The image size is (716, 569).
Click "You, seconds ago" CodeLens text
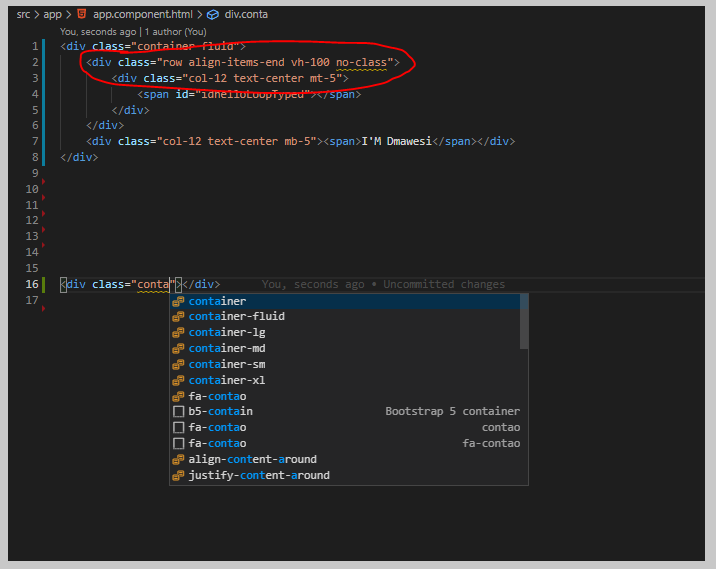(x=98, y=32)
